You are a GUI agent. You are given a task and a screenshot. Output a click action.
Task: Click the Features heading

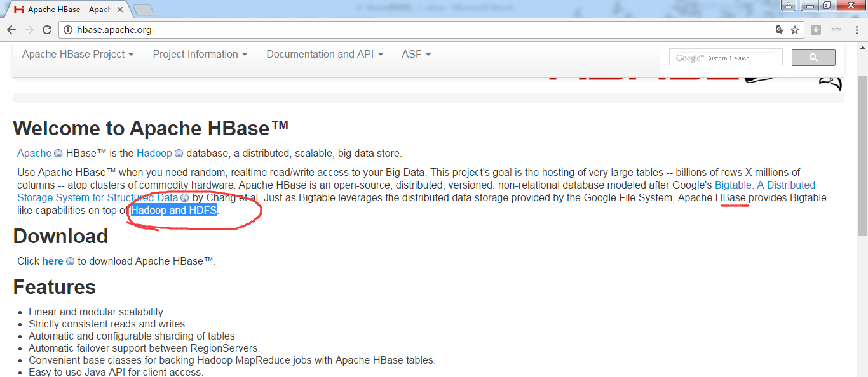click(54, 287)
